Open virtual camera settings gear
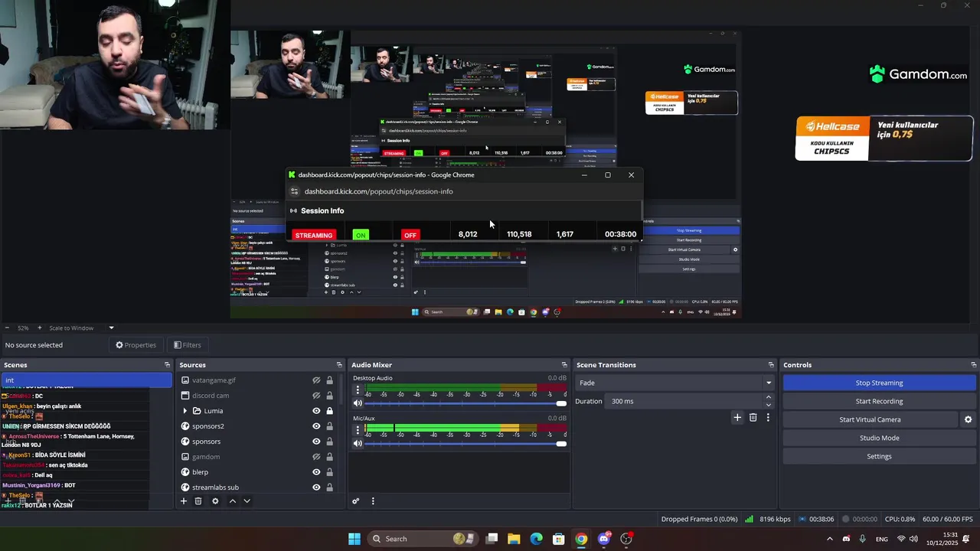 (968, 419)
